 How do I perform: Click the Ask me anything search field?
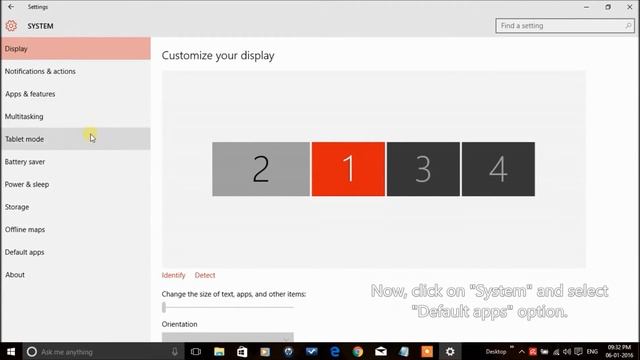pyautogui.click(x=102, y=351)
